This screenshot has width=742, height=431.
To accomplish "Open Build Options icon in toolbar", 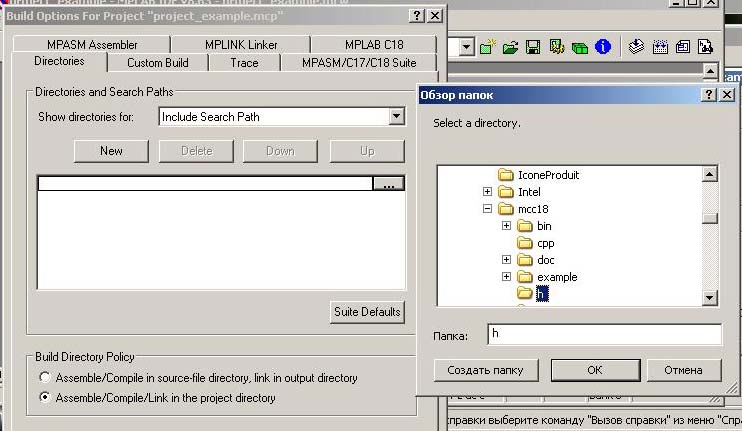I will click(557, 47).
